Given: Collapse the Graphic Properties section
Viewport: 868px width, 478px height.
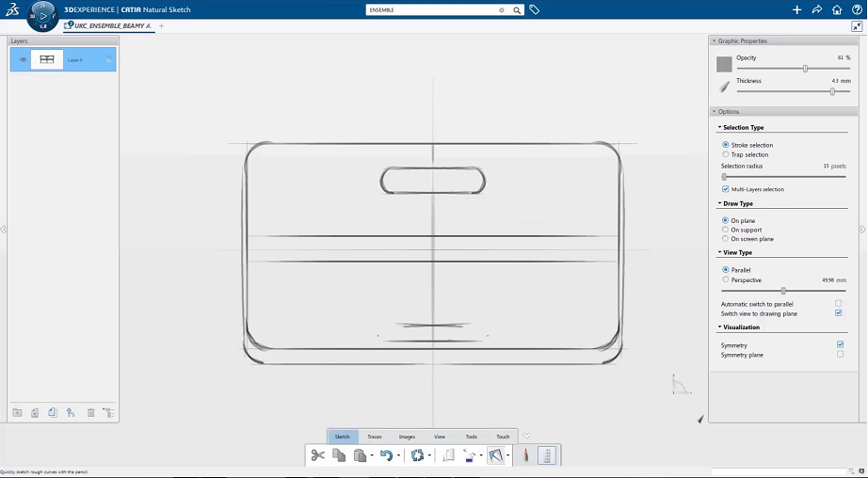Looking at the screenshot, I should [x=714, y=41].
